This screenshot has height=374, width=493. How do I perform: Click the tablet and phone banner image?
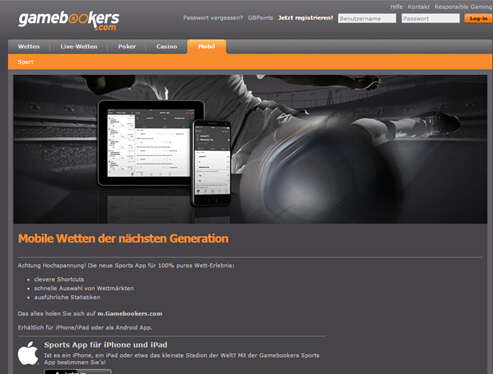pyautogui.click(x=250, y=149)
